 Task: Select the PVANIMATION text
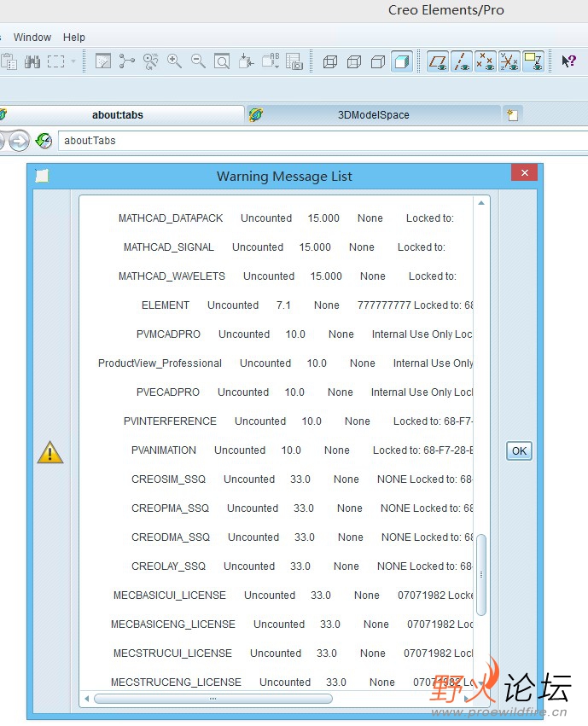click(164, 450)
